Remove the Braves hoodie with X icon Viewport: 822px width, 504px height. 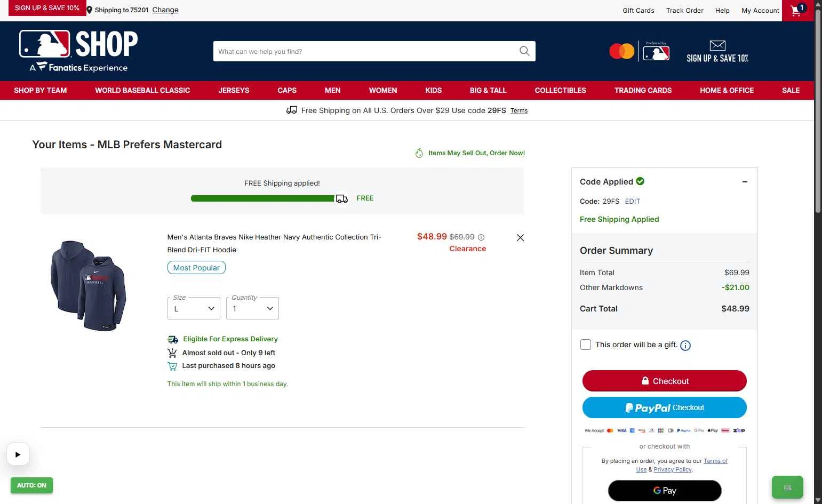pos(520,238)
